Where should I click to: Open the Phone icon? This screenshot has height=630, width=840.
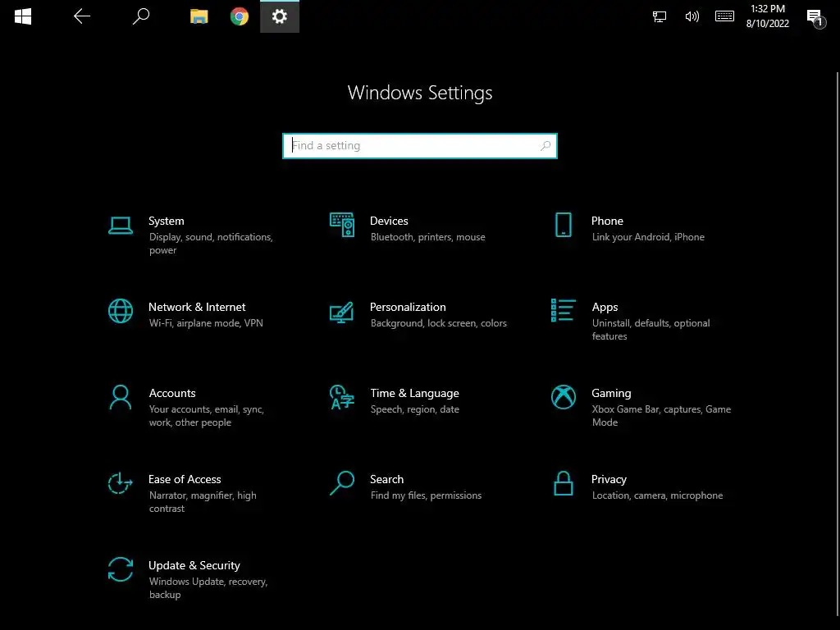tap(563, 225)
